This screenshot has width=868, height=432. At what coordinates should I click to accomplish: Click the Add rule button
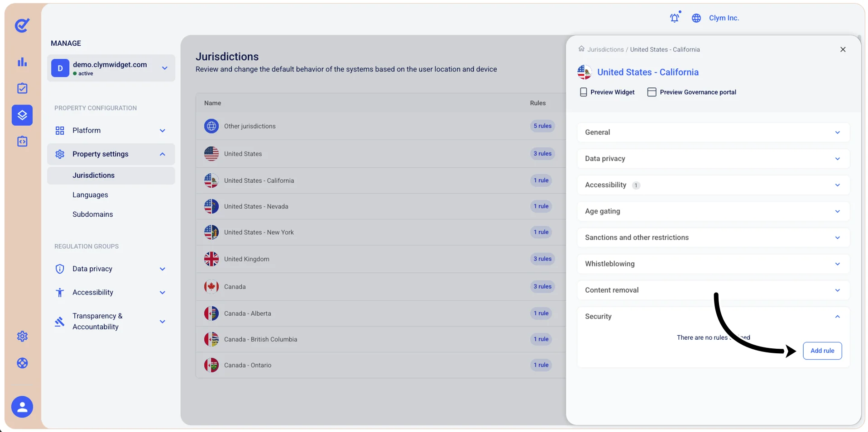point(822,351)
